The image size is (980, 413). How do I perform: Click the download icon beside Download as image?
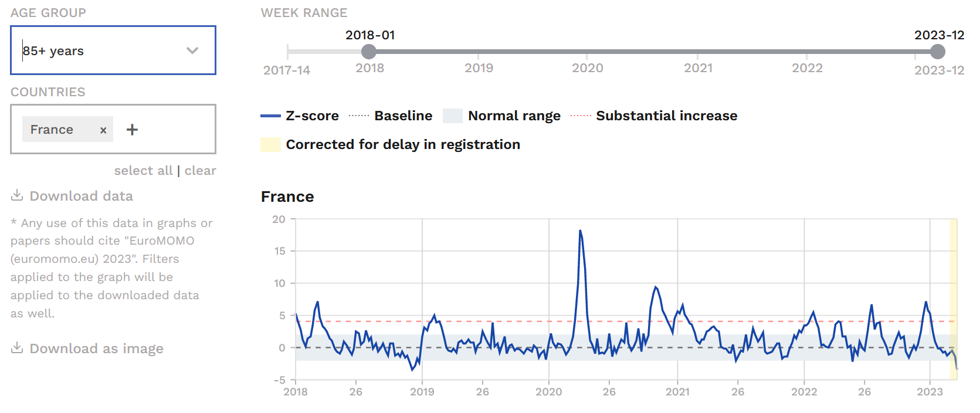coord(17,348)
